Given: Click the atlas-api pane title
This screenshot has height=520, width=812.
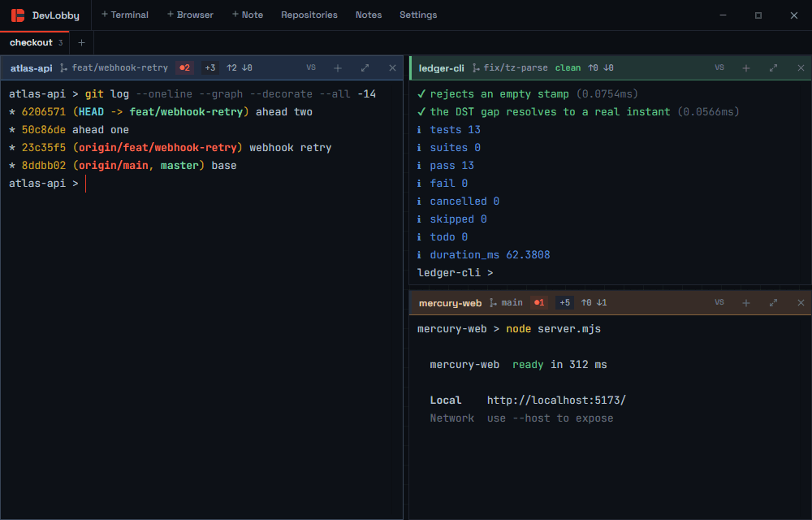Looking at the screenshot, I should (x=31, y=68).
